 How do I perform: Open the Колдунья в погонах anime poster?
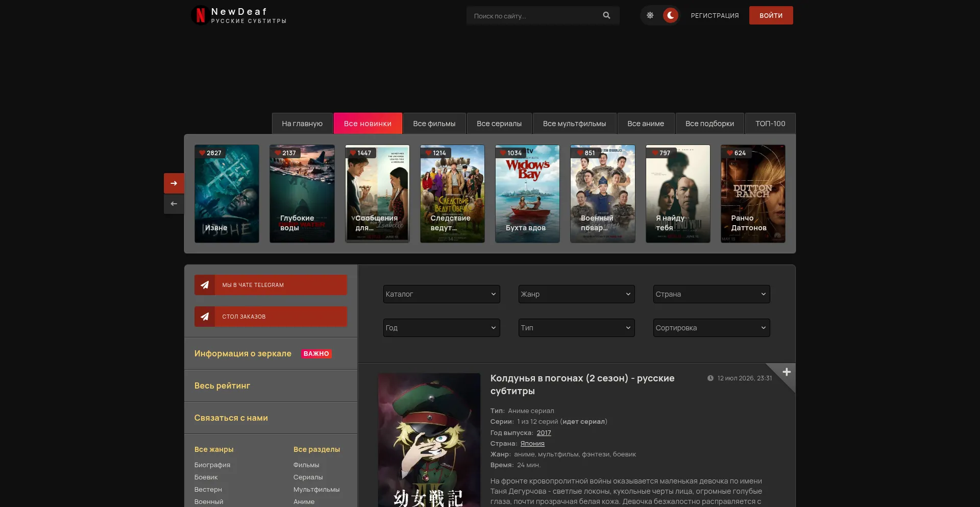(429, 440)
